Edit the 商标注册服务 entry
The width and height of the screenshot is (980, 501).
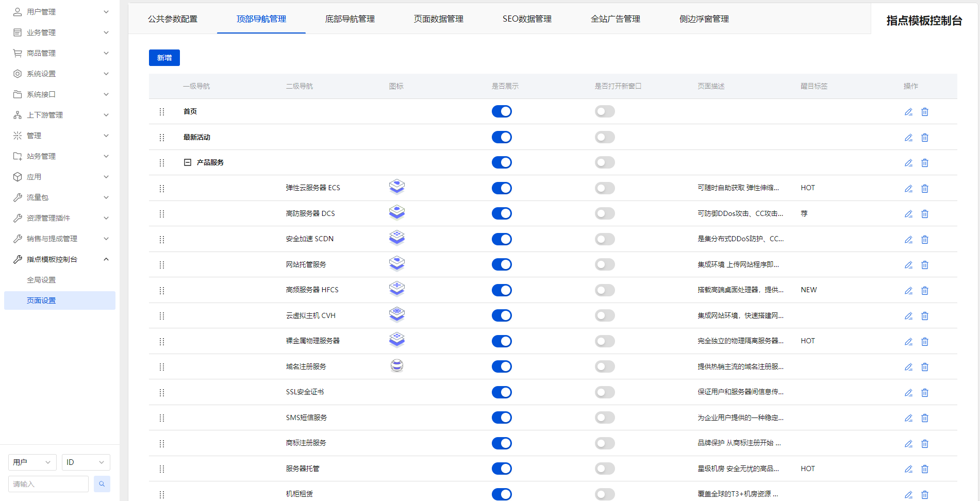click(908, 444)
